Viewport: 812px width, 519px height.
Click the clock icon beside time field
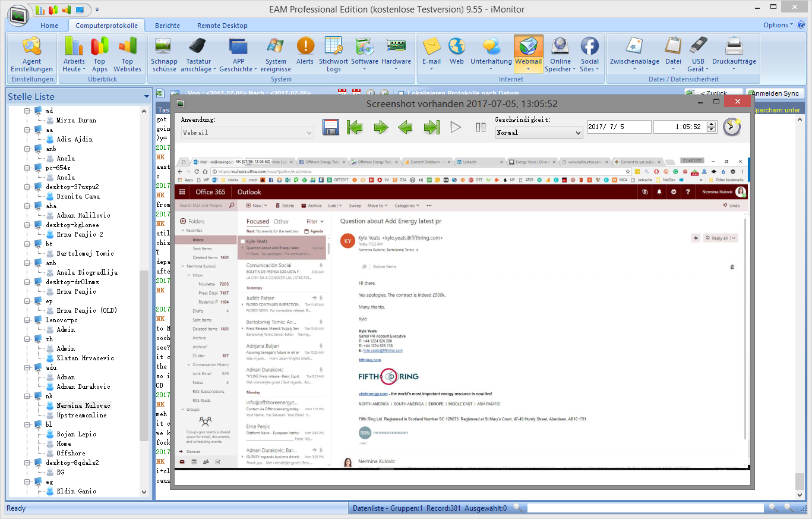[x=732, y=127]
